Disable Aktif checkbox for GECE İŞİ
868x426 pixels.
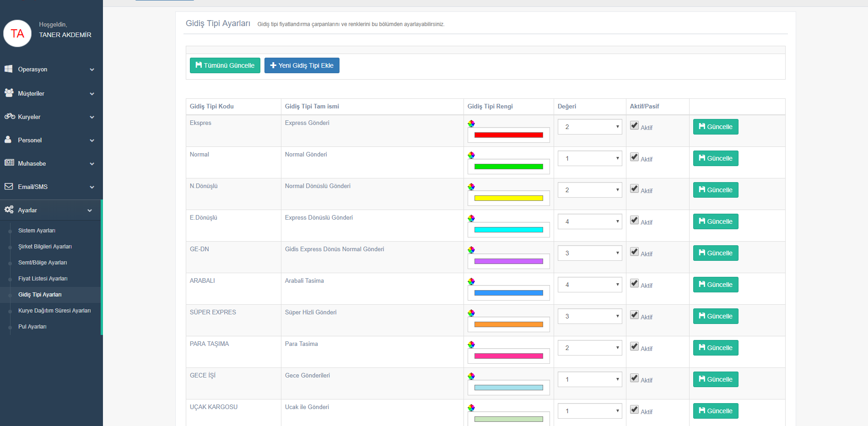[634, 378]
